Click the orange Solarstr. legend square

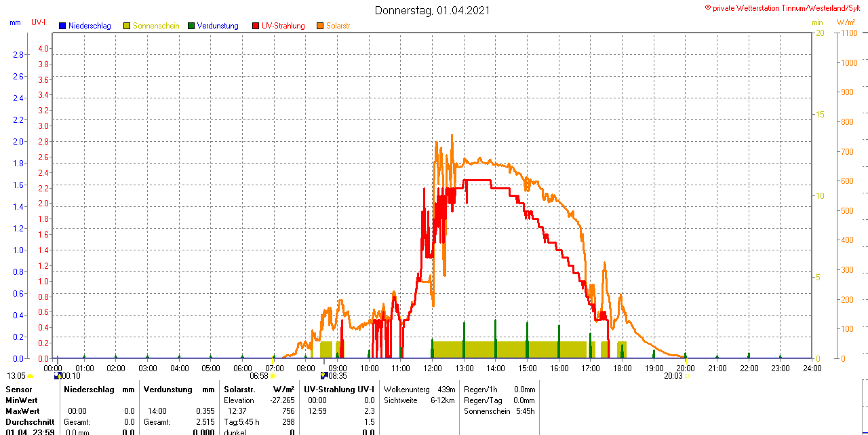(x=320, y=26)
